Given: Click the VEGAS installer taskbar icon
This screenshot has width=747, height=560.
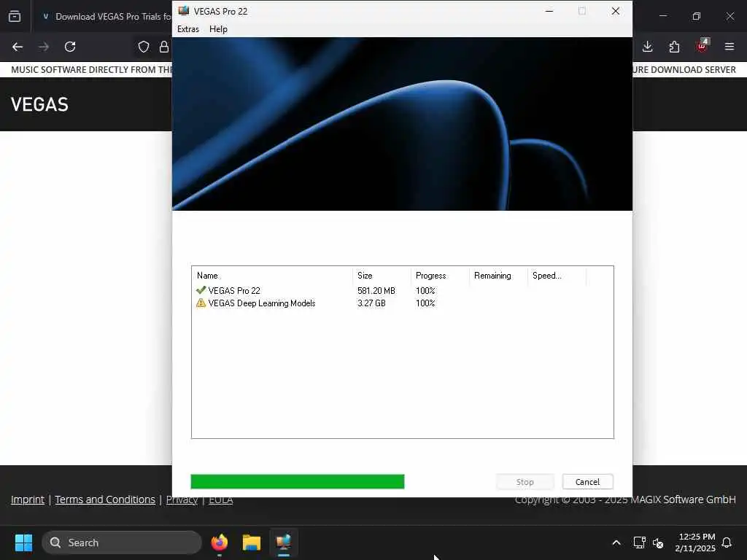Looking at the screenshot, I should (284, 542).
